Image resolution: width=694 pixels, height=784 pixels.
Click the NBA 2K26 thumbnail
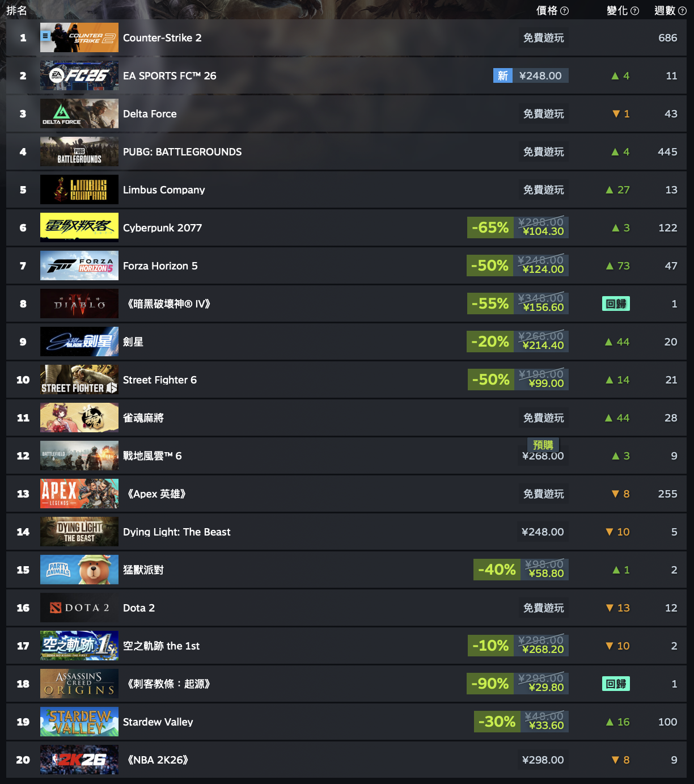[79, 760]
